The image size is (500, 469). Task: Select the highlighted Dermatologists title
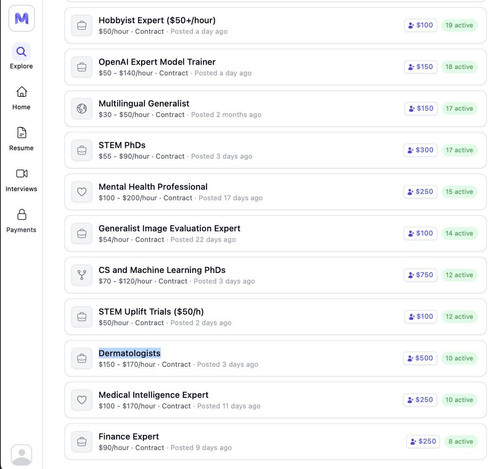click(129, 353)
